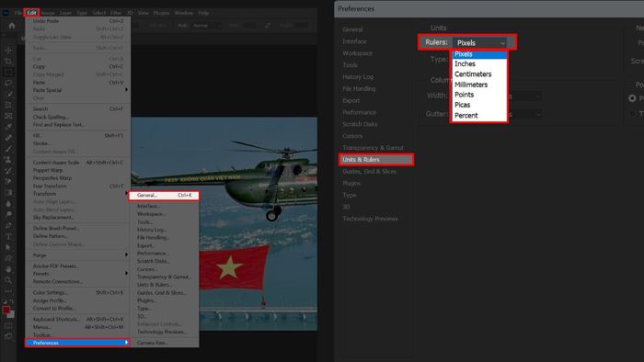Image resolution: width=644 pixels, height=362 pixels.
Task: Choose Points in Rulers list
Action: [x=479, y=95]
